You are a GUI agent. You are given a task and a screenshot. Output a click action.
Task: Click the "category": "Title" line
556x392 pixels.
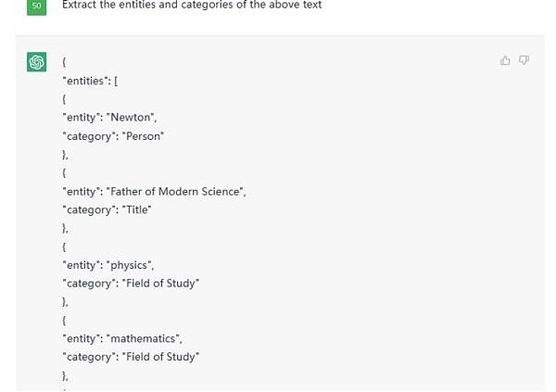[107, 210]
